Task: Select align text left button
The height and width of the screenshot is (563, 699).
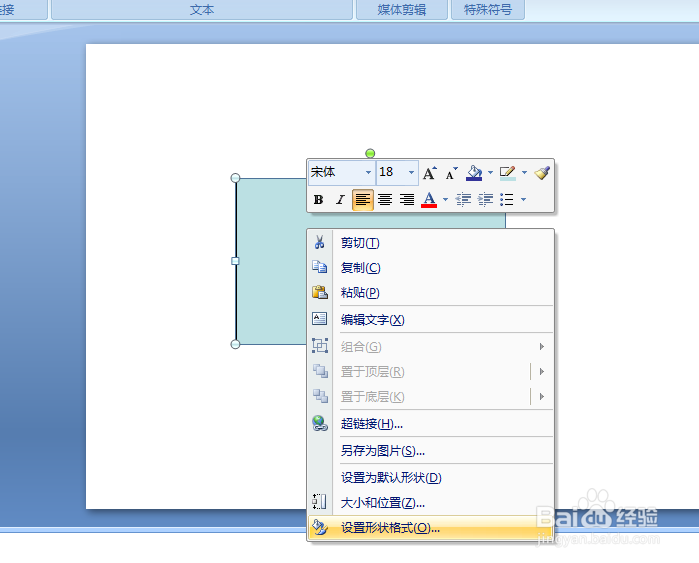Action: [x=362, y=200]
